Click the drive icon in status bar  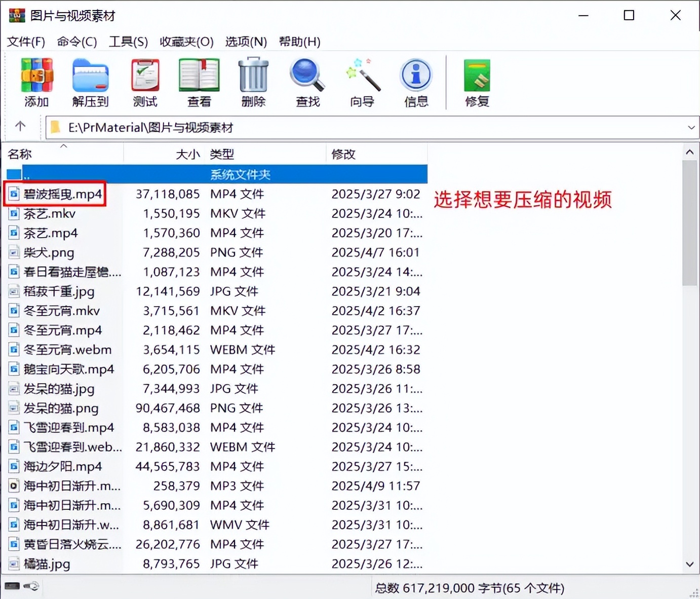[x=12, y=586]
